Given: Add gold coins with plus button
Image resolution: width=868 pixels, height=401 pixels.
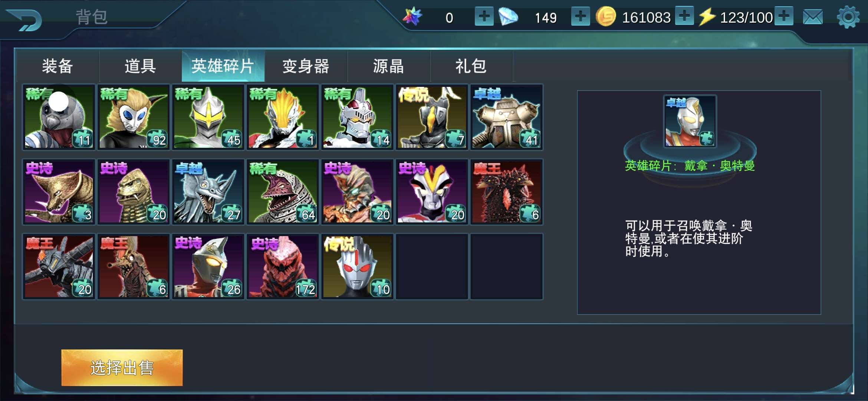Looking at the screenshot, I should [684, 16].
